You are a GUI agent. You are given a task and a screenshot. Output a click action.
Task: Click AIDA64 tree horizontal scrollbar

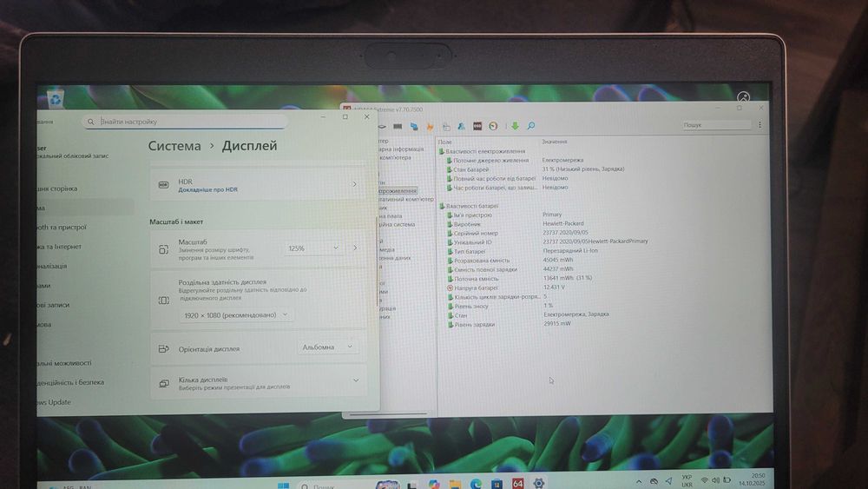pos(388,414)
